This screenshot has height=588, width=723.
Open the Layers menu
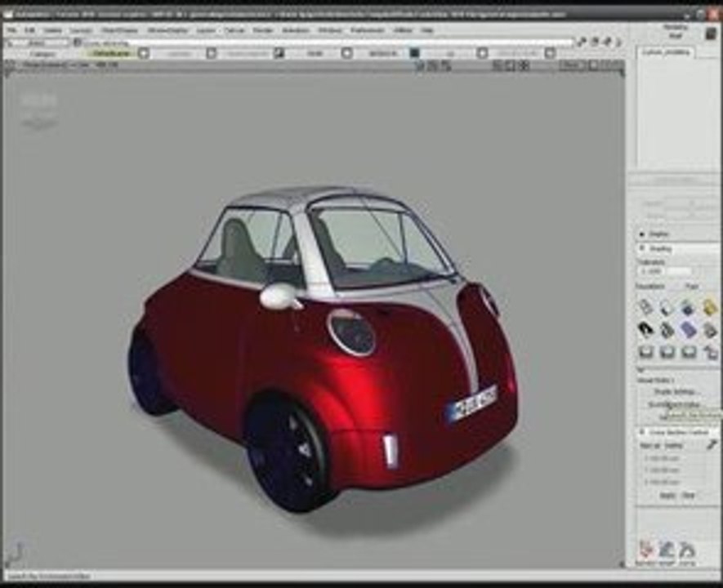click(206, 30)
